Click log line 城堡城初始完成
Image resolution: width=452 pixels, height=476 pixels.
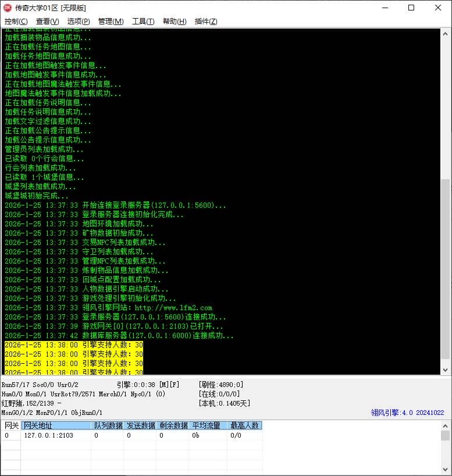click(x=37, y=196)
